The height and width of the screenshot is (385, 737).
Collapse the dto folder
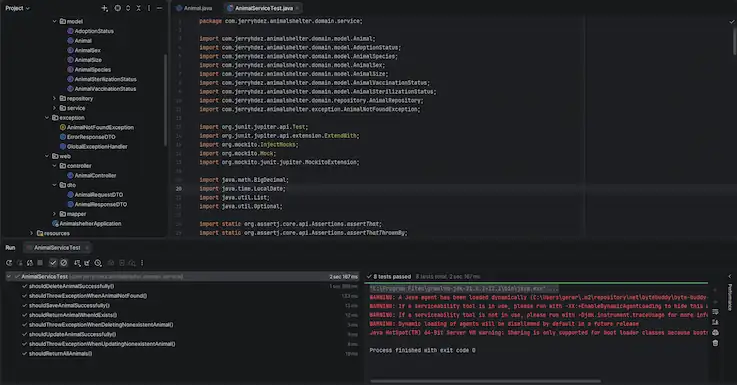tap(55, 185)
